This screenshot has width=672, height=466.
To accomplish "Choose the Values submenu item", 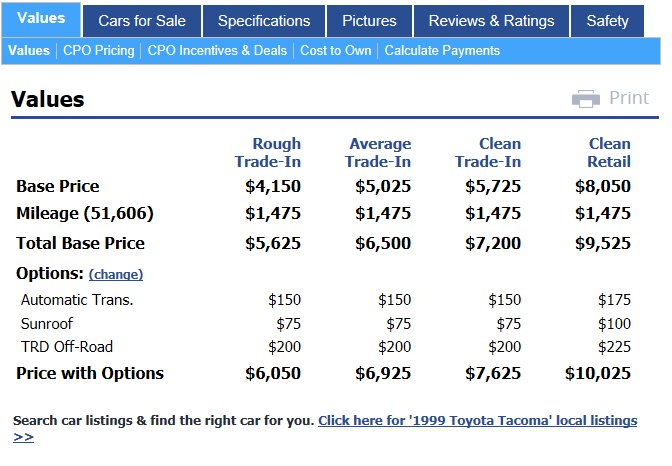I will [x=29, y=51].
